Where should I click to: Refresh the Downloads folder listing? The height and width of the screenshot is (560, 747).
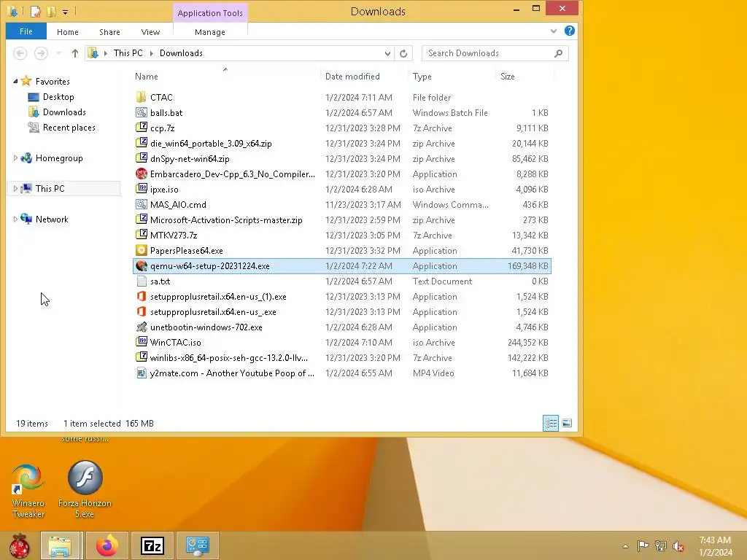[x=403, y=53]
